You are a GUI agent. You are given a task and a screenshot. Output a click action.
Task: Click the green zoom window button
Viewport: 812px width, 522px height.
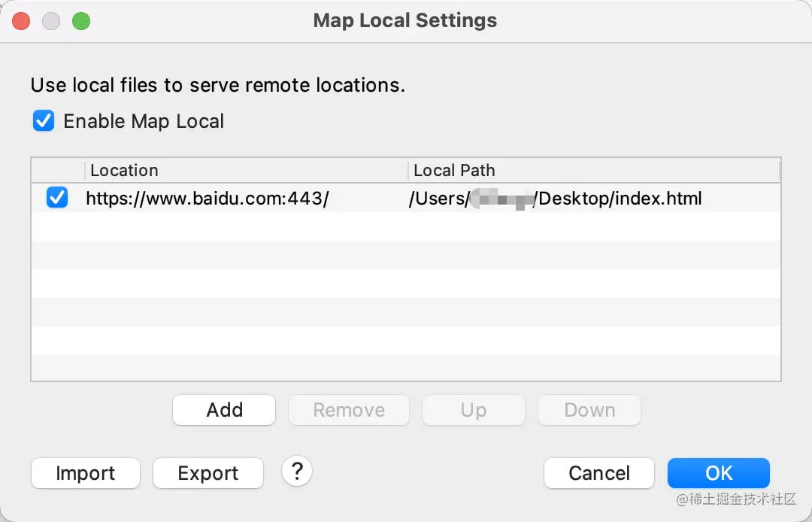click(x=81, y=21)
